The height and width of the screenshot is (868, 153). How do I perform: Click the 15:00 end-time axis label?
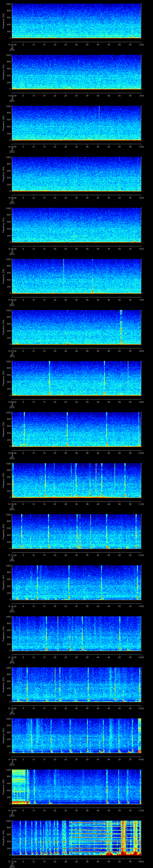tap(141, 708)
